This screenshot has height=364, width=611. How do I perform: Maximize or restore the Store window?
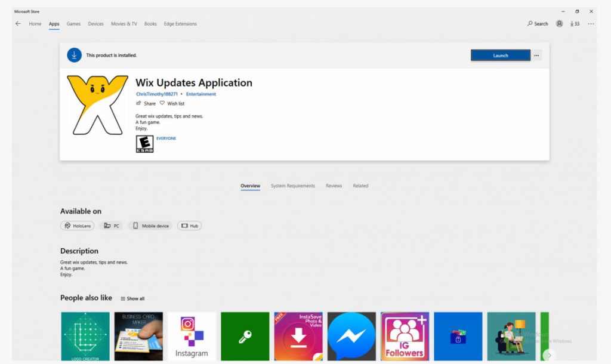tap(577, 11)
